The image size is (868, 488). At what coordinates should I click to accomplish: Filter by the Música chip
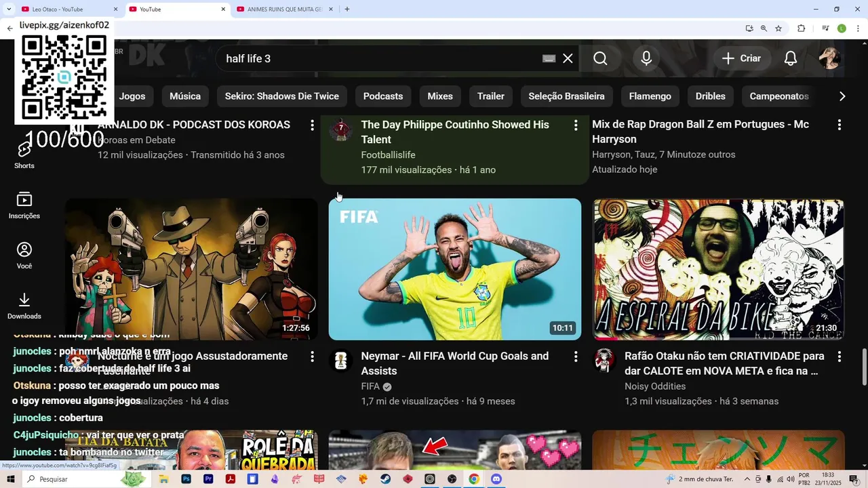[185, 96]
